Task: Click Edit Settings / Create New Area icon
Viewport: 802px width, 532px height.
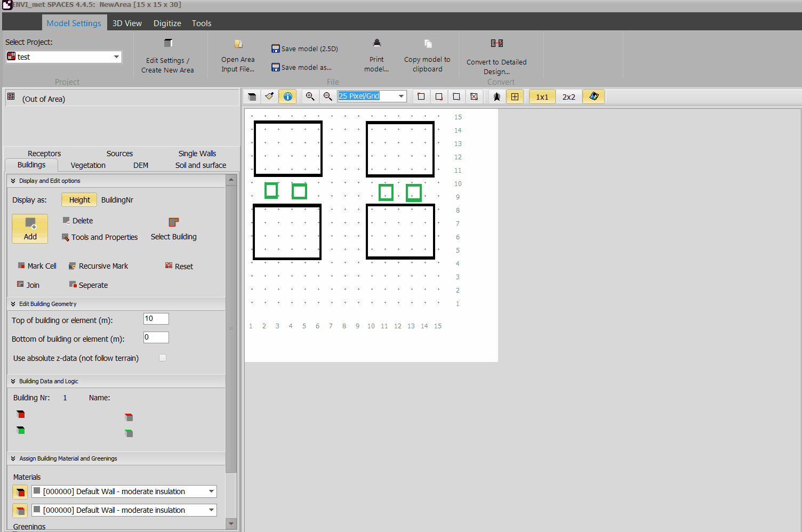Action: pyautogui.click(x=168, y=43)
